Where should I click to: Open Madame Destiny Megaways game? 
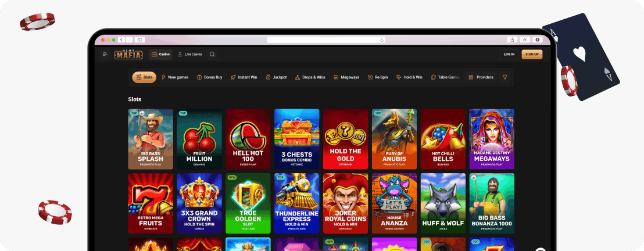[492, 139]
